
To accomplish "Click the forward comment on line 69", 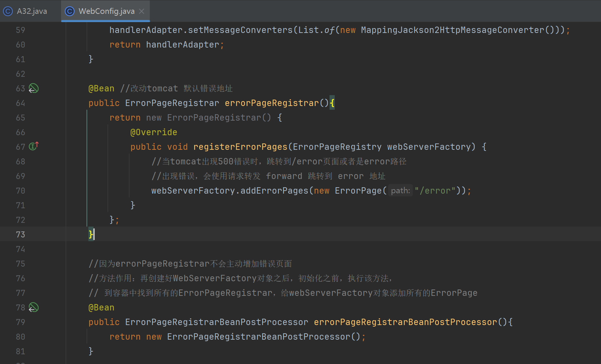I will click(x=268, y=176).
